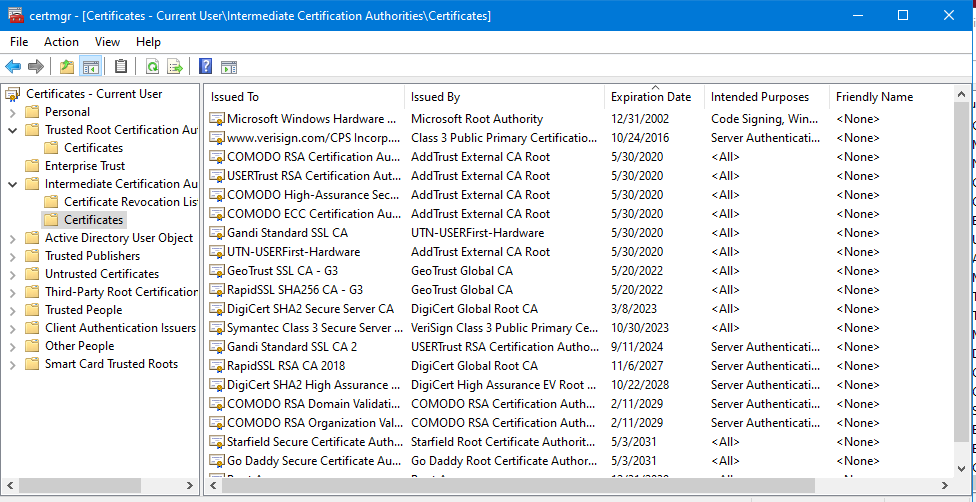976x502 pixels.
Task: Click certificate icon for Starfield Secure Certificate row
Action: click(217, 442)
